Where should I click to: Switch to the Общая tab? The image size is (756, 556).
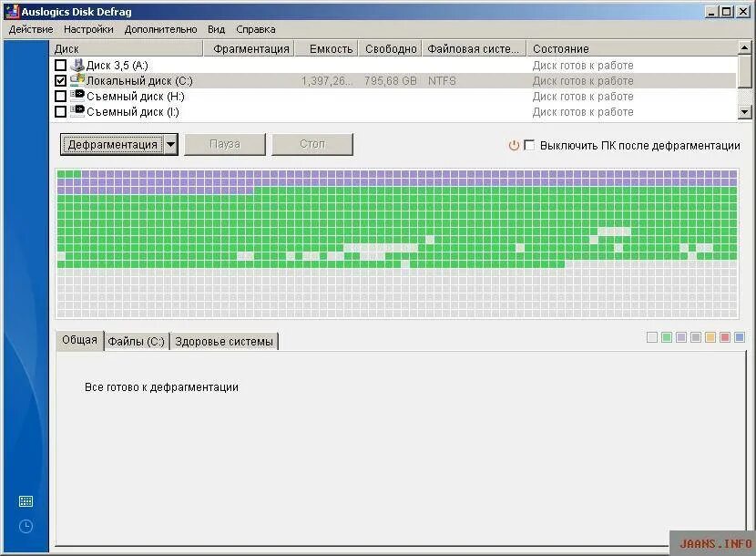(x=79, y=340)
